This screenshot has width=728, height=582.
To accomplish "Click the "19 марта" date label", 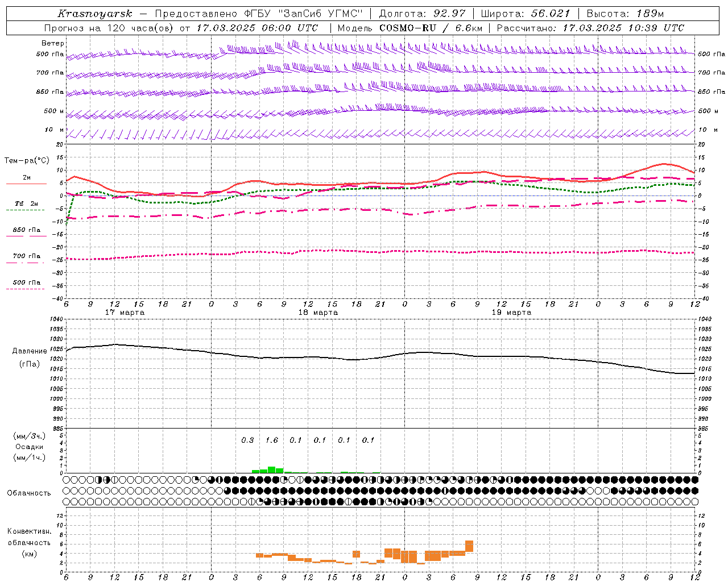I will 511,313.
